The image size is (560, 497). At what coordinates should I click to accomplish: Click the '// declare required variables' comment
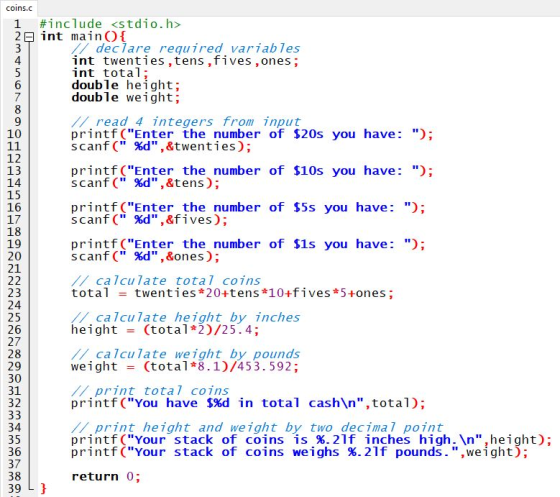(185, 49)
